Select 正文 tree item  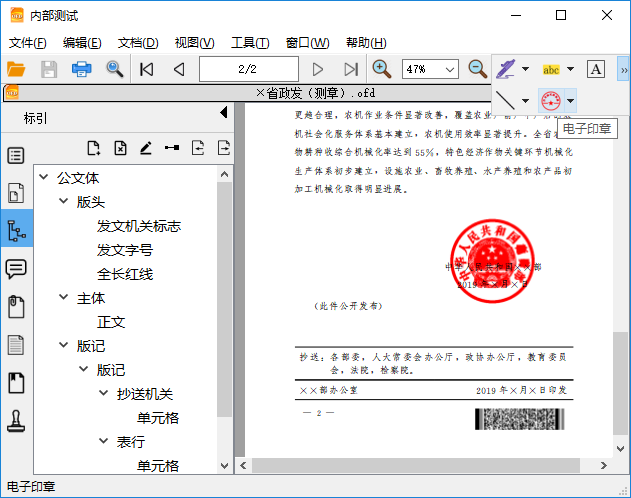coord(111,322)
